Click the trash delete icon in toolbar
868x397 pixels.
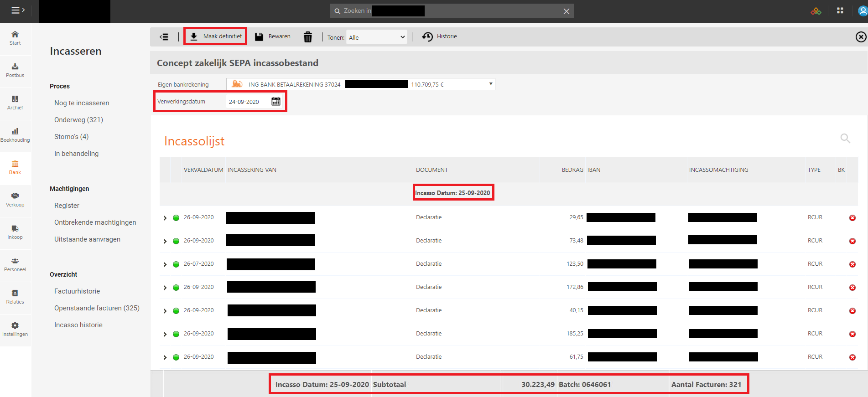(x=308, y=37)
